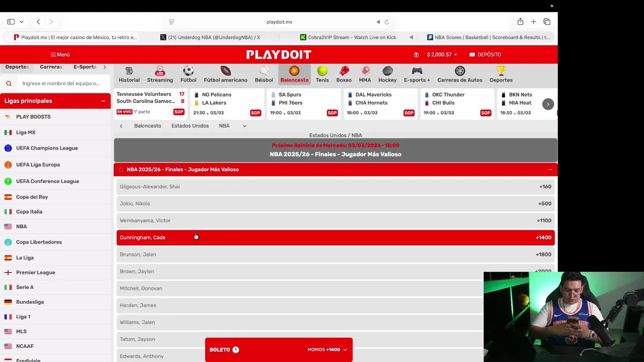The height and width of the screenshot is (362, 644).
Task: Click Estados Unidos breadcrumb
Action: [x=190, y=126]
